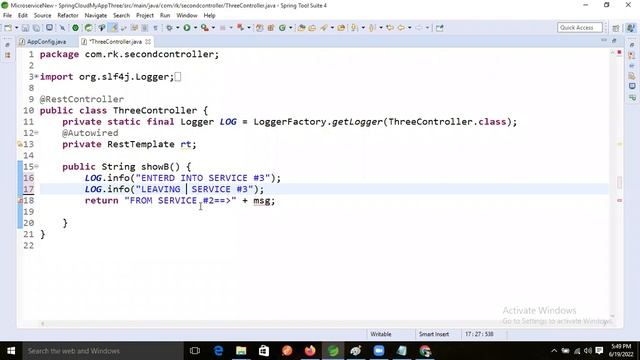The height and width of the screenshot is (360, 640).
Task: Click the horizontal scrollbar below the editor
Action: point(325,324)
